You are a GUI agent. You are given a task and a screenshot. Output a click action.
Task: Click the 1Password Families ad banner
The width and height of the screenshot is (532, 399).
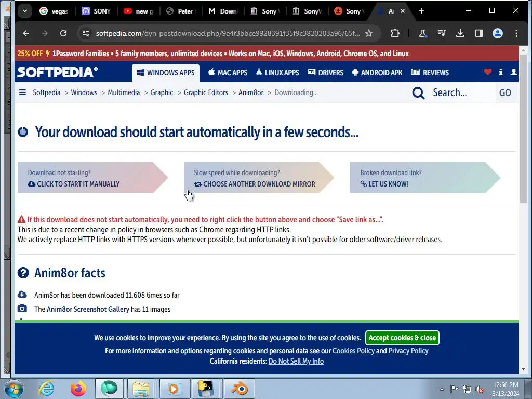click(267, 54)
